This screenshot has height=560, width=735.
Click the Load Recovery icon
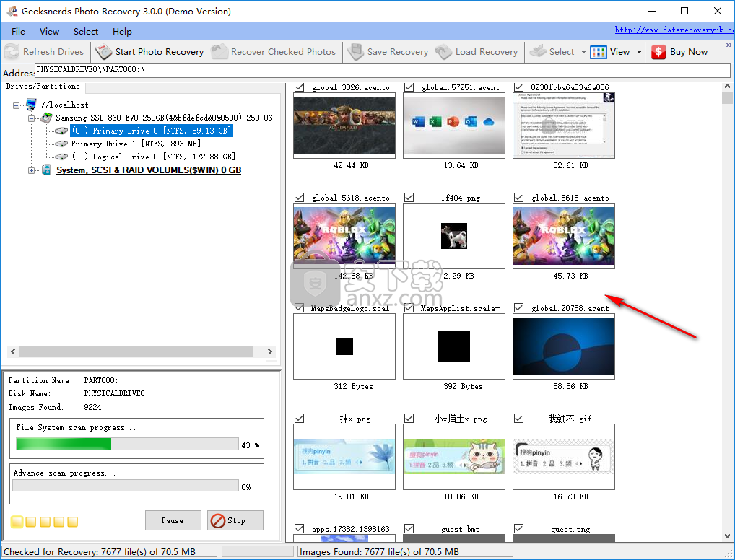(x=443, y=51)
